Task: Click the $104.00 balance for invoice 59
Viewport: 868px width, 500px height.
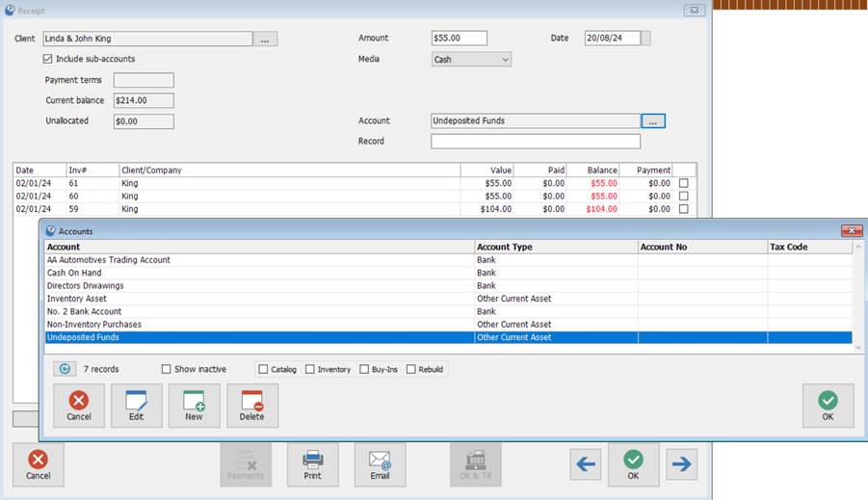Action: point(601,209)
